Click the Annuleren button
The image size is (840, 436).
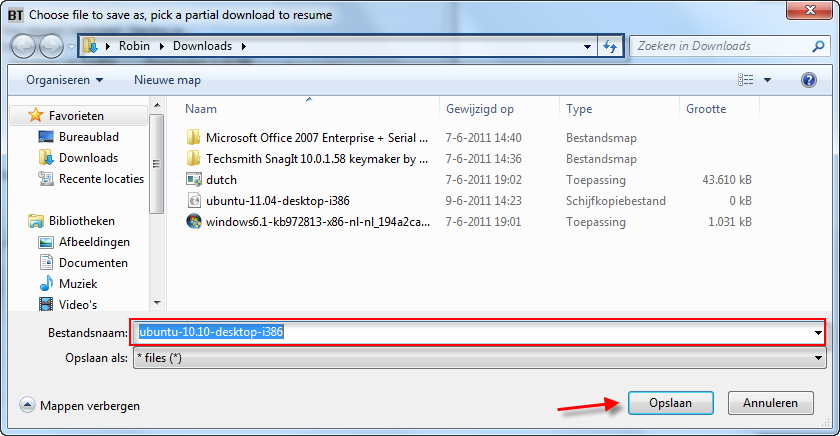(x=770, y=403)
